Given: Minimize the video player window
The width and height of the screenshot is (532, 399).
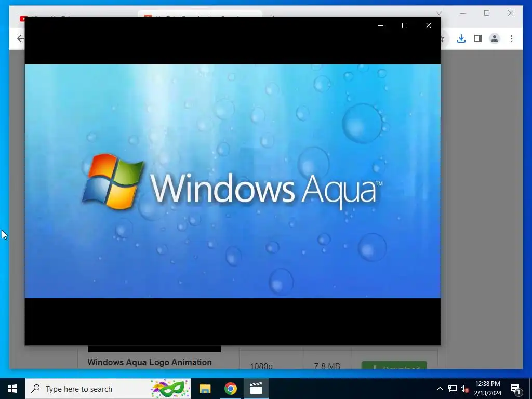Looking at the screenshot, I should click(x=381, y=25).
